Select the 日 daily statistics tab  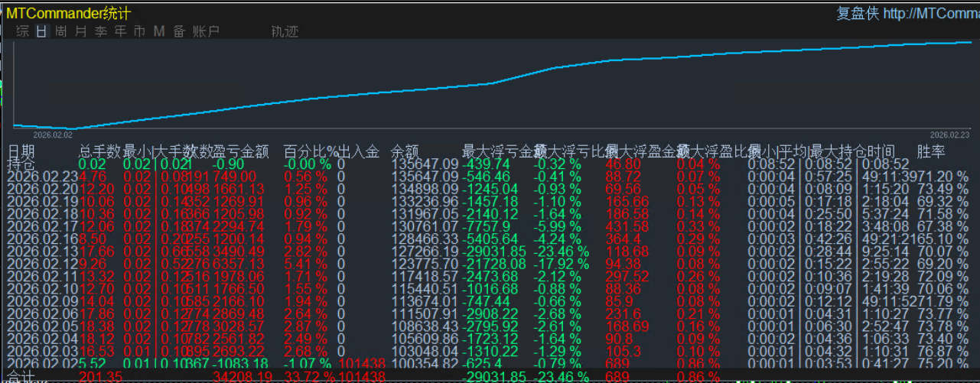(x=41, y=31)
